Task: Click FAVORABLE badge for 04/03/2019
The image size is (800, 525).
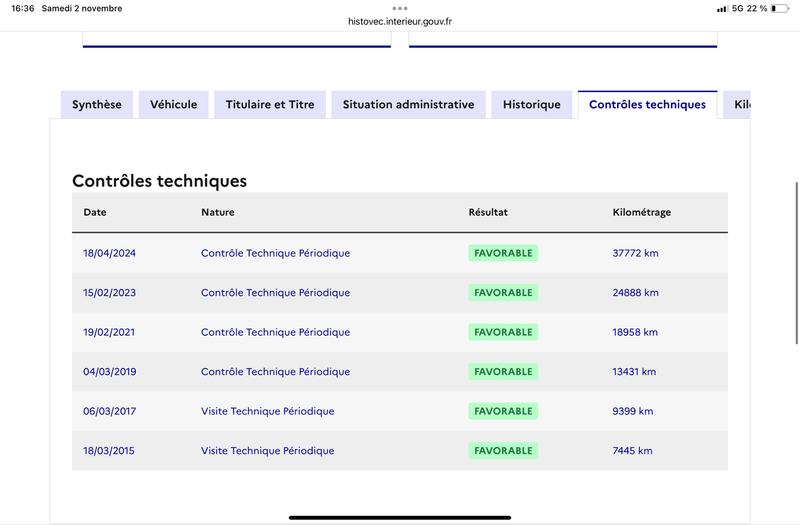Action: coord(503,371)
